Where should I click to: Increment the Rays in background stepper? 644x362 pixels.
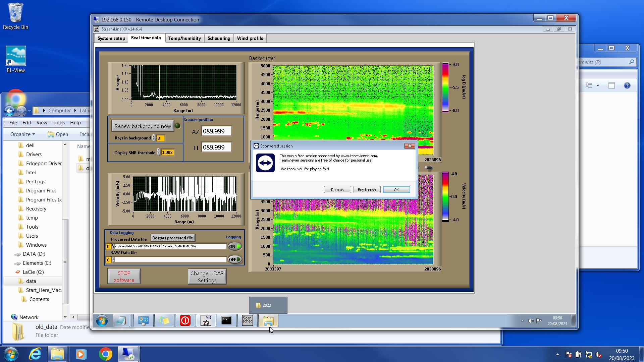tap(154, 136)
